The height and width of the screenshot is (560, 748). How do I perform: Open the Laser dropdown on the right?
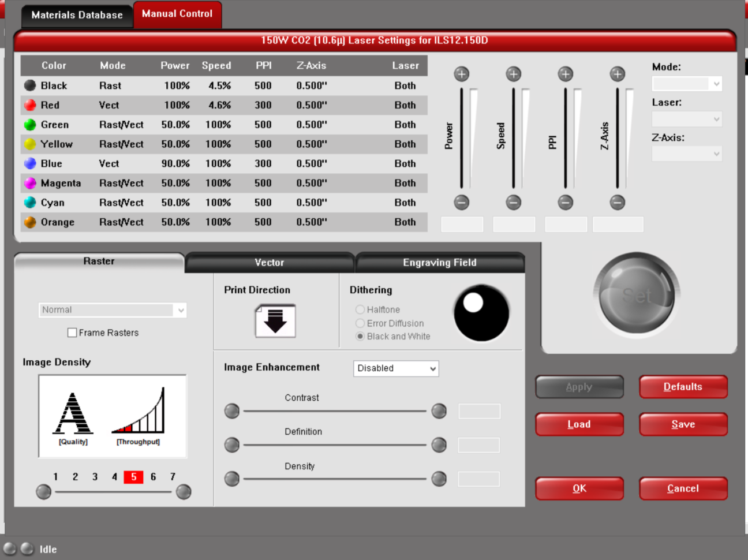[x=687, y=120]
